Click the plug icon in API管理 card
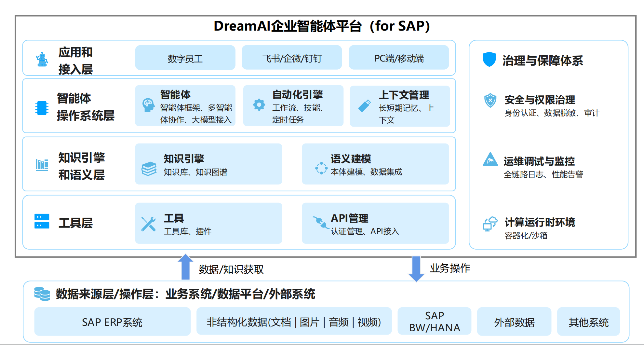 320,222
